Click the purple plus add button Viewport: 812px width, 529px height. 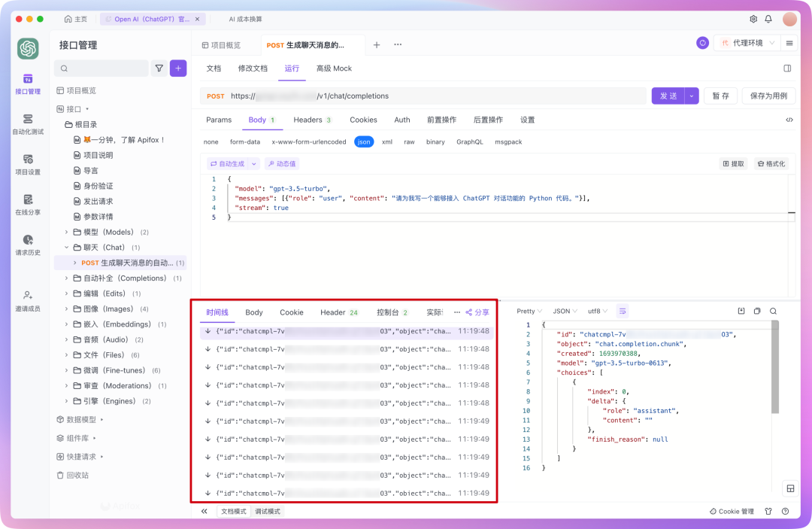pos(178,68)
